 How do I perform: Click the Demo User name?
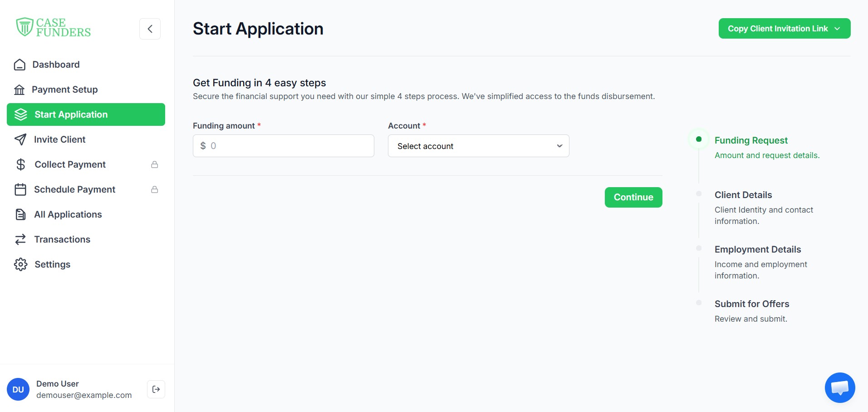pyautogui.click(x=58, y=384)
